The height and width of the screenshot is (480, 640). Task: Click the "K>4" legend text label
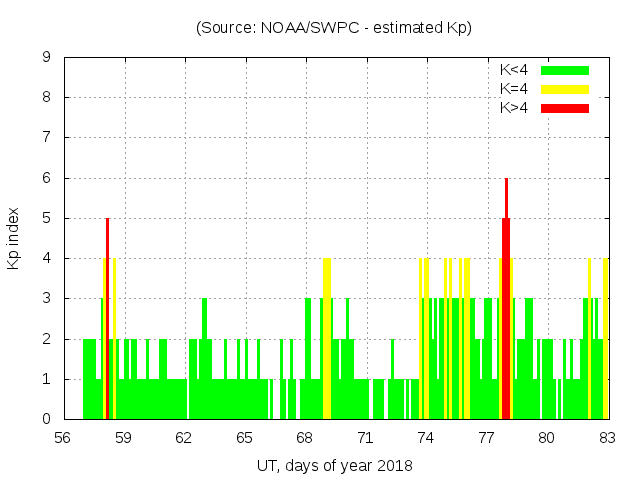click(x=515, y=107)
